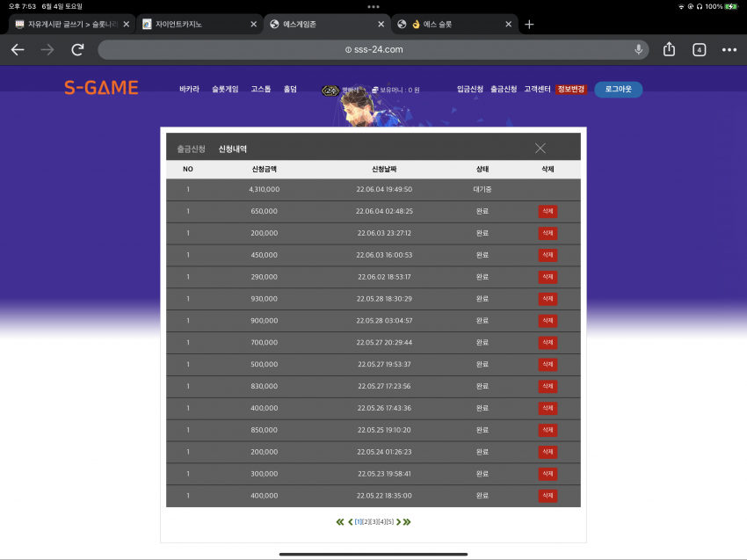
Task: Open page 3 of the history list
Action: click(374, 522)
